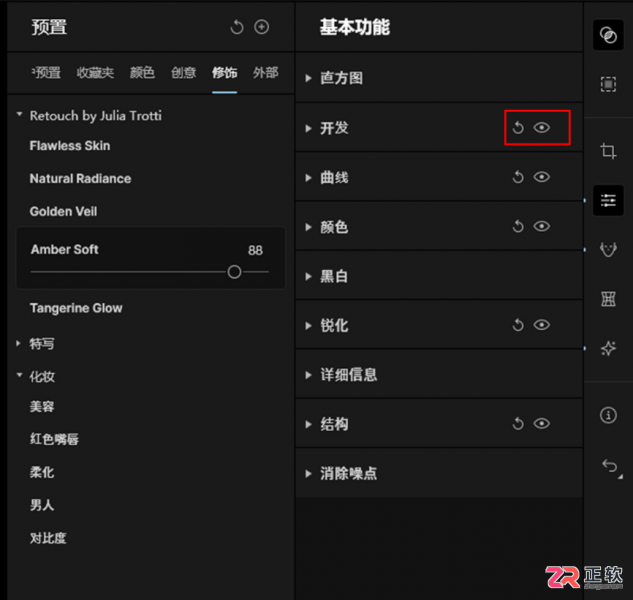Toggle visibility of the 开发 panel
The image size is (633, 600).
541,128
